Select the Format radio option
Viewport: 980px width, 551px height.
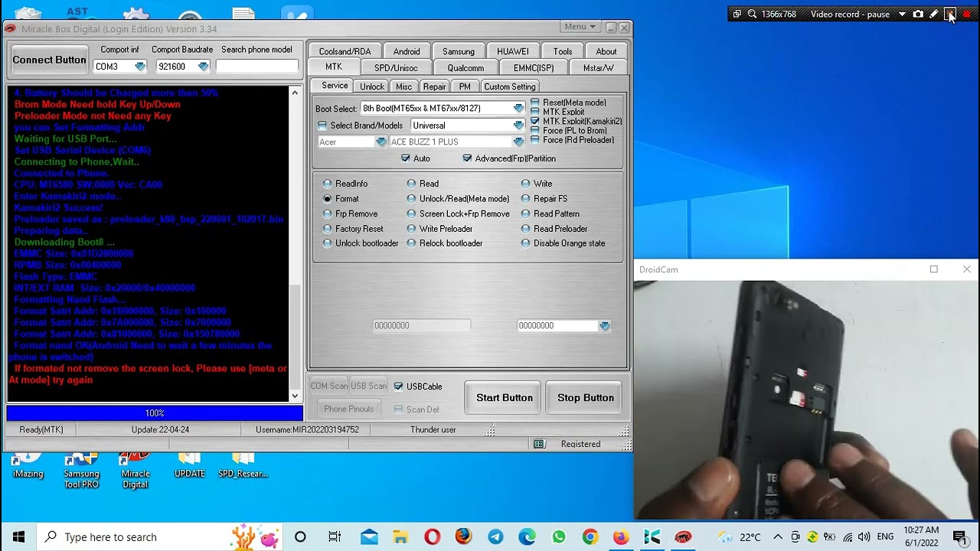[x=327, y=198]
